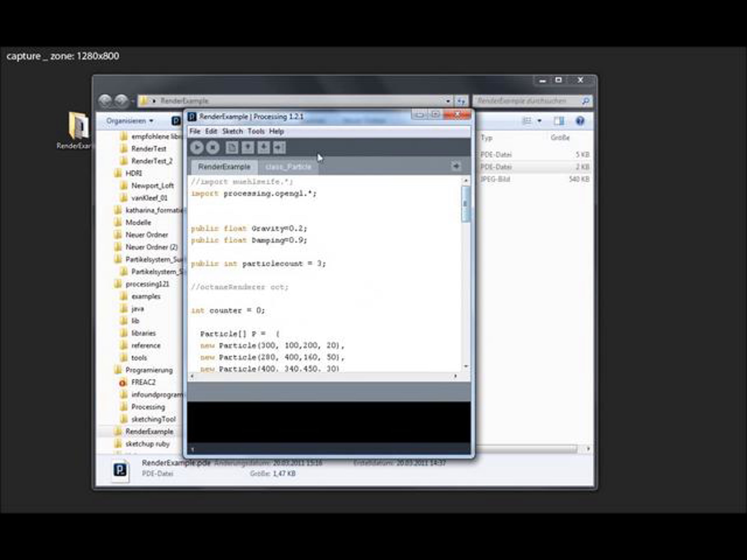Click the Explorer search field
This screenshot has width=747, height=560.
tap(532, 101)
